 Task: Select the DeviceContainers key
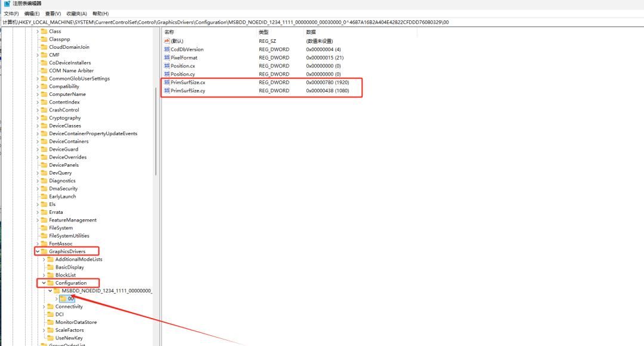[69, 141]
